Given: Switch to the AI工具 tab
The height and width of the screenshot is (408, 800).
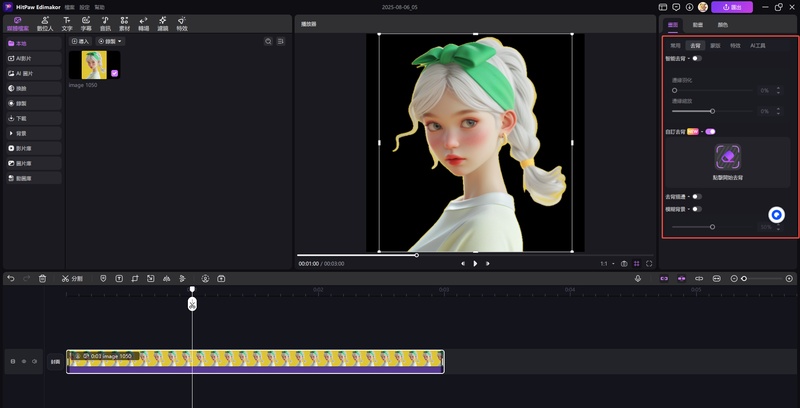Looking at the screenshot, I should click(758, 45).
